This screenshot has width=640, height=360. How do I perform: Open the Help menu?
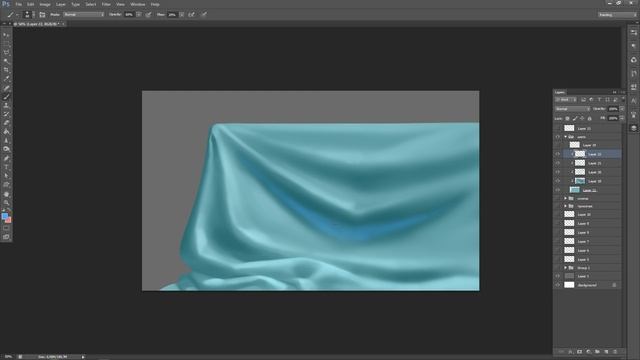pyautogui.click(x=155, y=4)
